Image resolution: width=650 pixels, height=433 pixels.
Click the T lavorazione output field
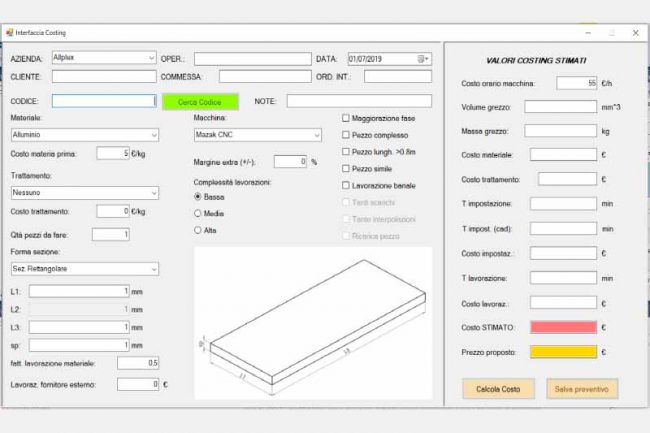tap(563, 278)
